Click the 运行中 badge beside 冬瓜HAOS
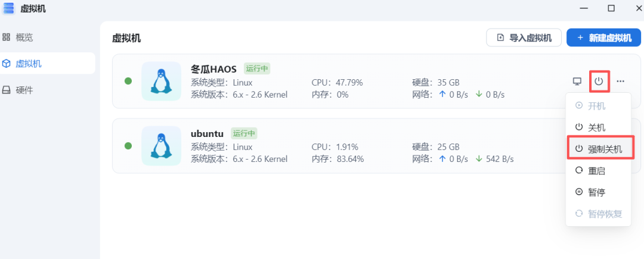This screenshot has width=644, height=259. [258, 68]
